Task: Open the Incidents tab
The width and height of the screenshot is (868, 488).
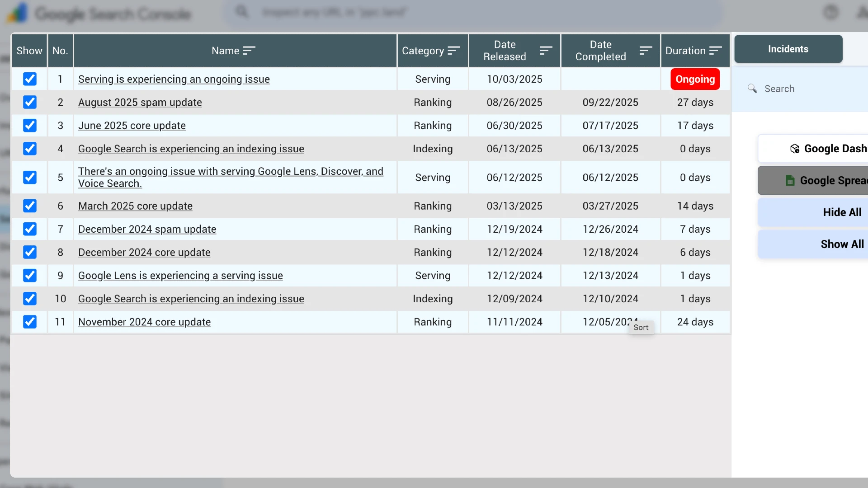Action: pos(788,49)
